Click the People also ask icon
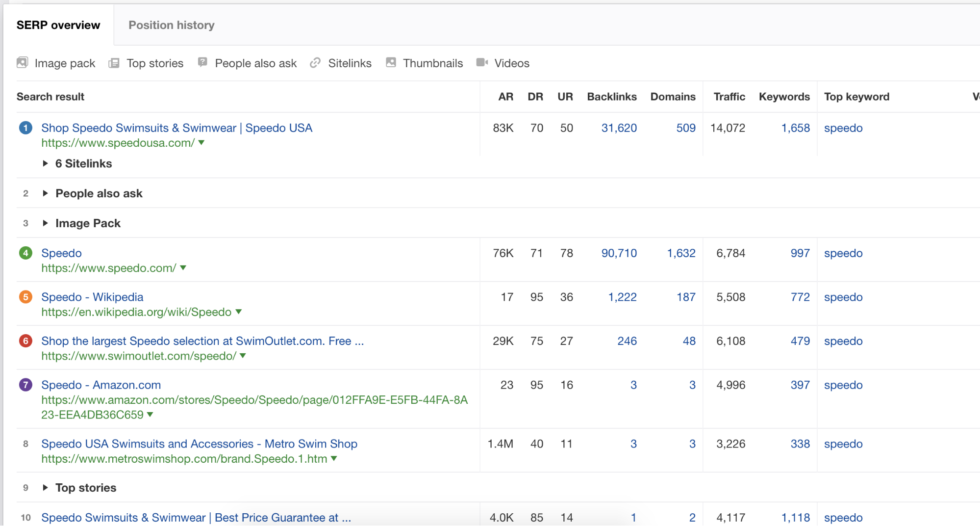980x526 pixels. [x=202, y=62]
